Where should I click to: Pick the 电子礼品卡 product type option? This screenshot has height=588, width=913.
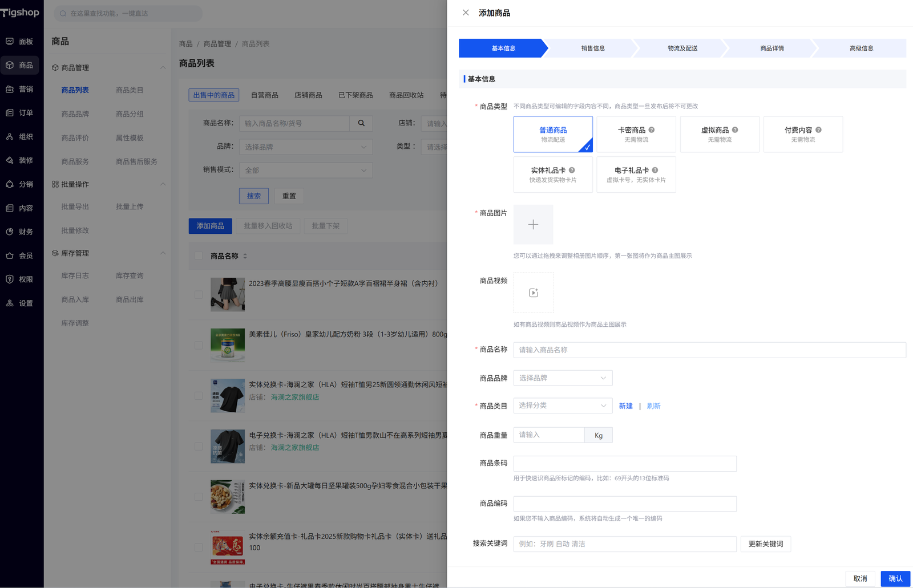pyautogui.click(x=636, y=175)
